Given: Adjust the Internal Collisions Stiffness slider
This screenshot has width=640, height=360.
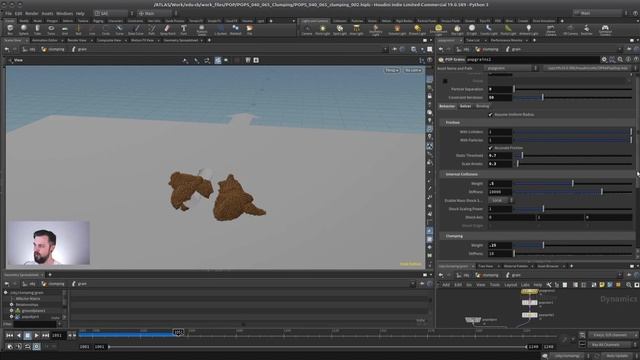Looking at the screenshot, I should 573,192.
